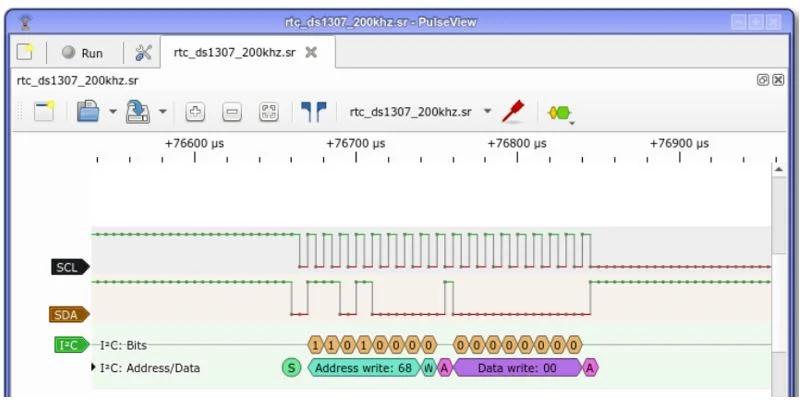Screen dimensions: 804x408
Task: Expand the I²C Address/Data row triangle
Action: tap(94, 368)
